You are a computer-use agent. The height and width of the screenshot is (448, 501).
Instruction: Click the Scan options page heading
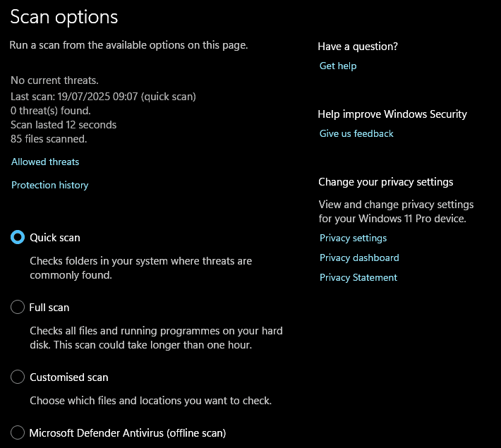64,17
